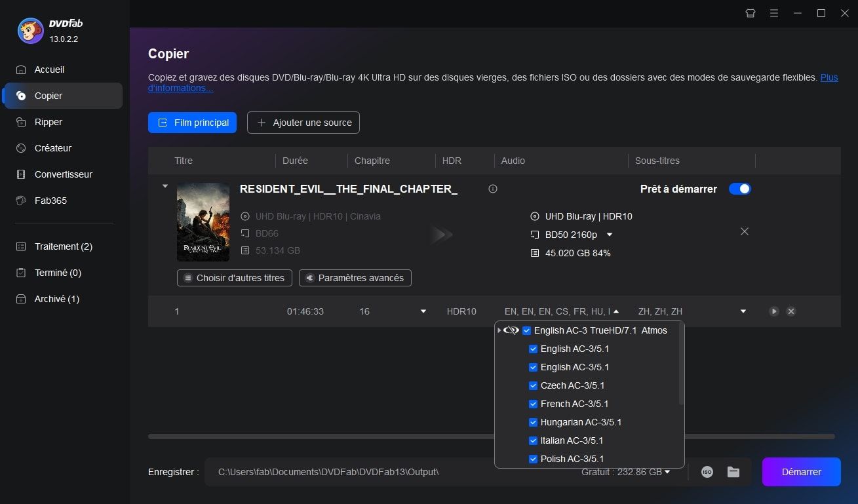The width and height of the screenshot is (858, 504).
Task: Open the BD50 2160p output size dropdown
Action: (610, 235)
